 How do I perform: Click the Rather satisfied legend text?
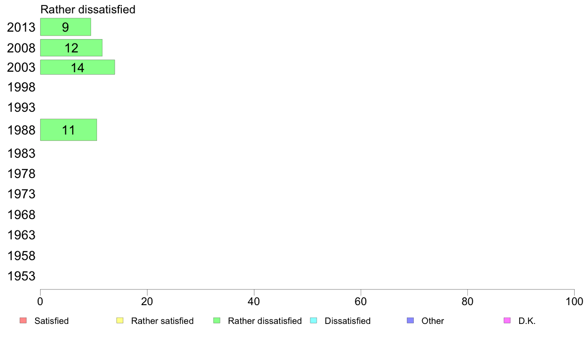pos(162,321)
